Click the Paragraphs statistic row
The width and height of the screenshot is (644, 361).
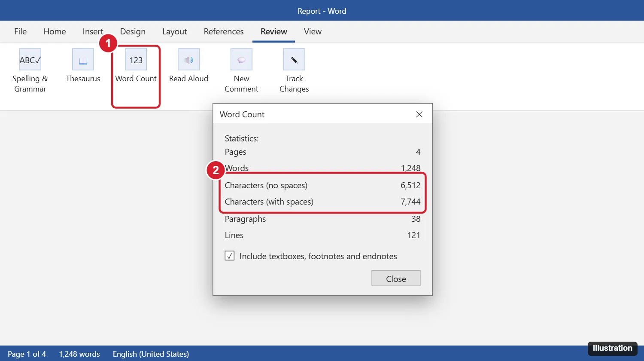pyautogui.click(x=322, y=219)
